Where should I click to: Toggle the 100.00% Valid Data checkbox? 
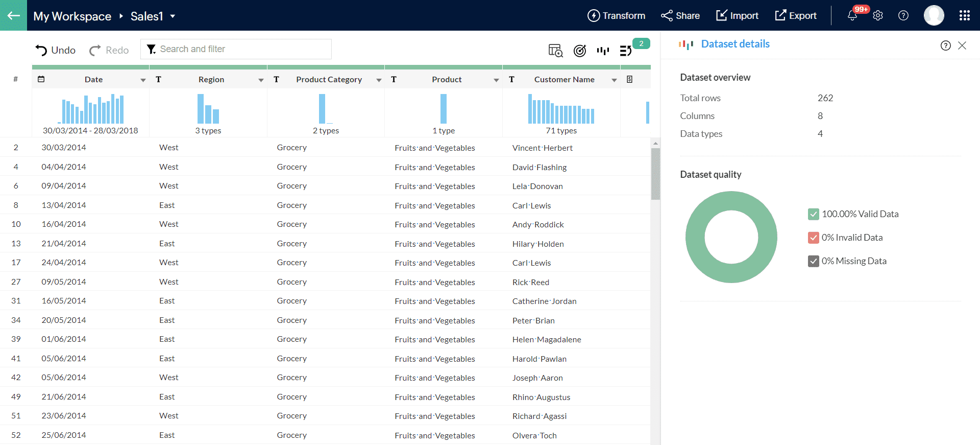point(813,214)
